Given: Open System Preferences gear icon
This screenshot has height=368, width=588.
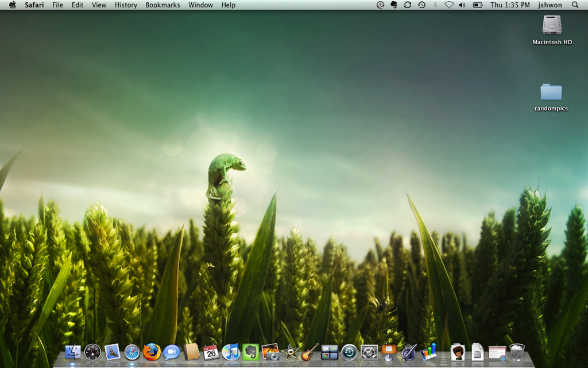Looking at the screenshot, I should pyautogui.click(x=369, y=352).
